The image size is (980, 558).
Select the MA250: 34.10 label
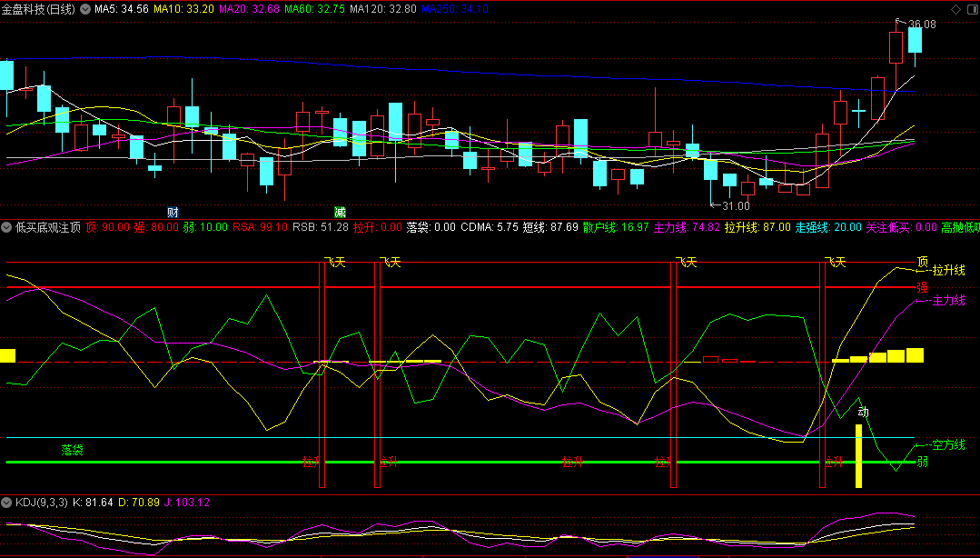click(x=455, y=9)
